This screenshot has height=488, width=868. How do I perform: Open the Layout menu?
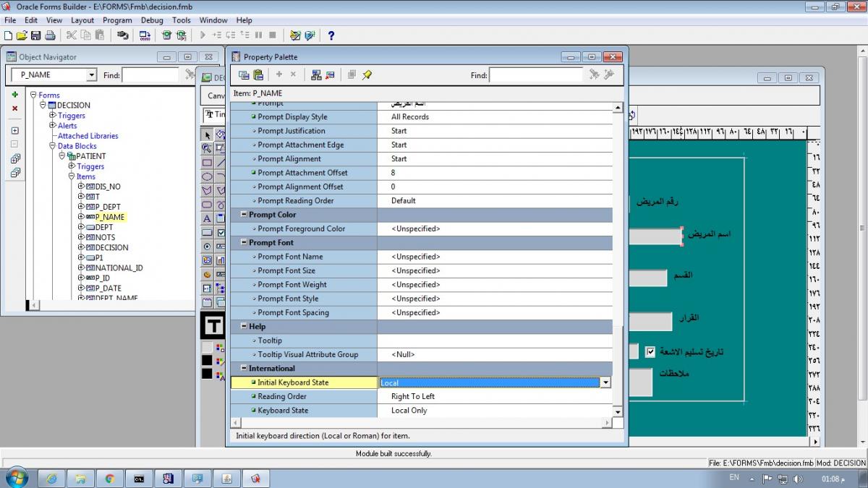(82, 20)
